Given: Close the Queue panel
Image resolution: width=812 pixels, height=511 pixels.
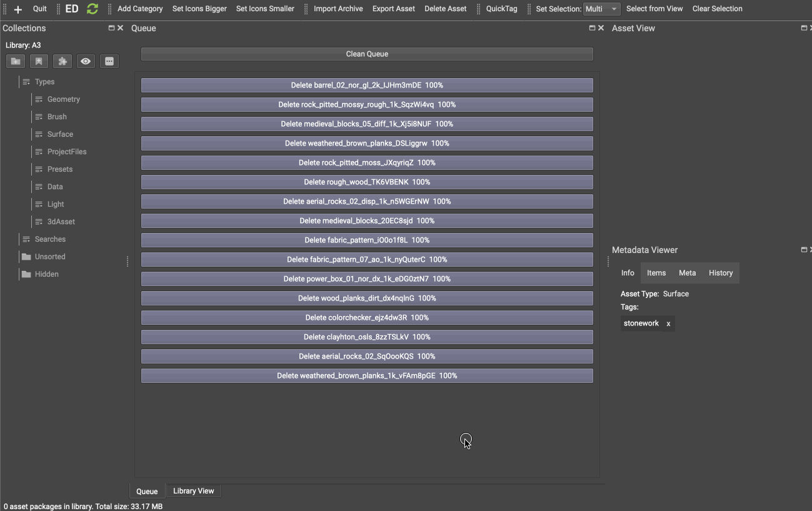Looking at the screenshot, I should pos(601,28).
